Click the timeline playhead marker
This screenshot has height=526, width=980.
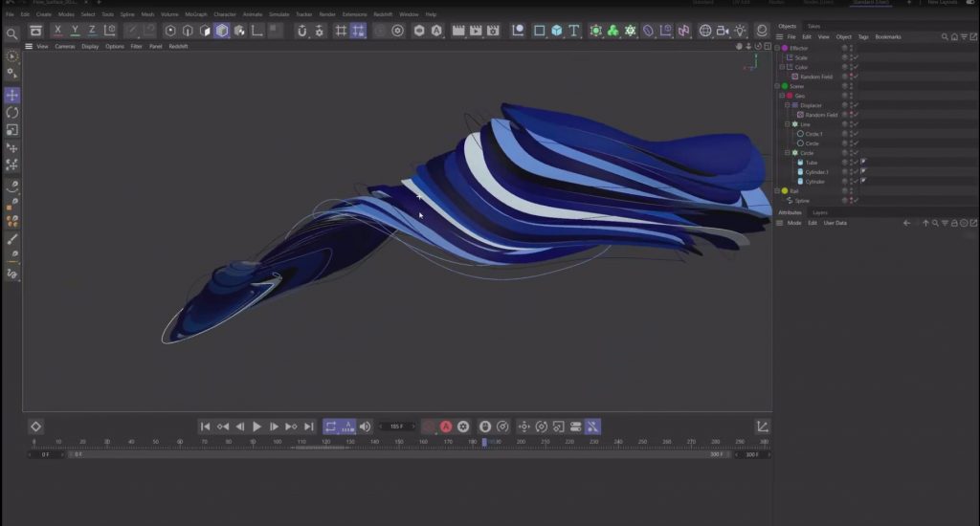coord(484,442)
